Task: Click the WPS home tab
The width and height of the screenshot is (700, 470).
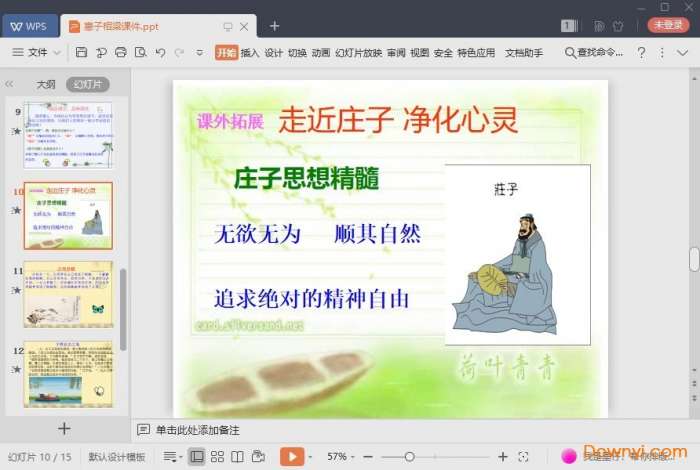Action: tap(29, 26)
